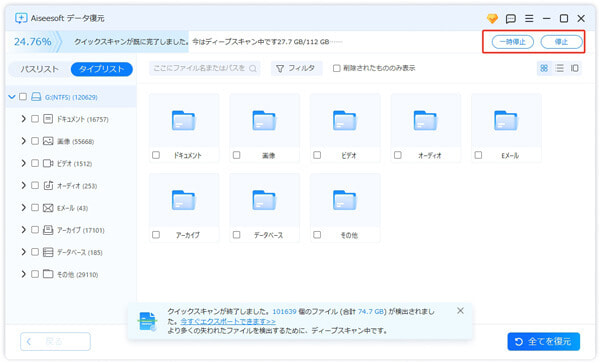Click the データベース icon in sidebar
This screenshot has width=600, height=363.
[48, 252]
